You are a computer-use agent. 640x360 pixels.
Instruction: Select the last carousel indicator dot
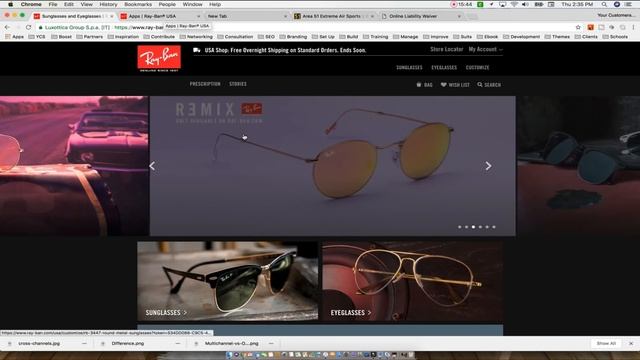point(494,227)
